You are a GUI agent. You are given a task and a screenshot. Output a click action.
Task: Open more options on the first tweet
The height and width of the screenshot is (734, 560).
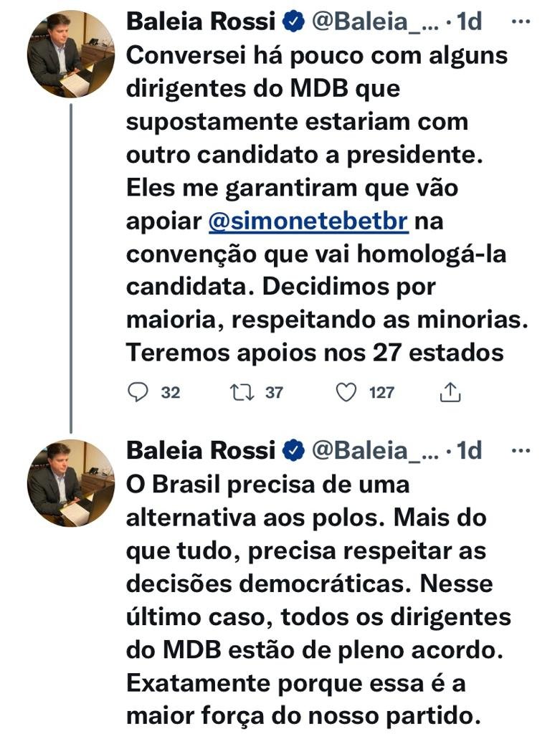coord(520,22)
